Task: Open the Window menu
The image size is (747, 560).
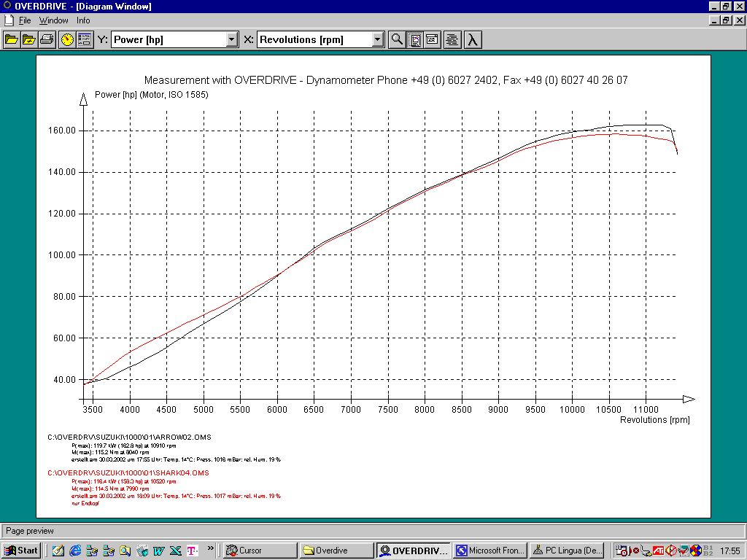Action: [53, 20]
